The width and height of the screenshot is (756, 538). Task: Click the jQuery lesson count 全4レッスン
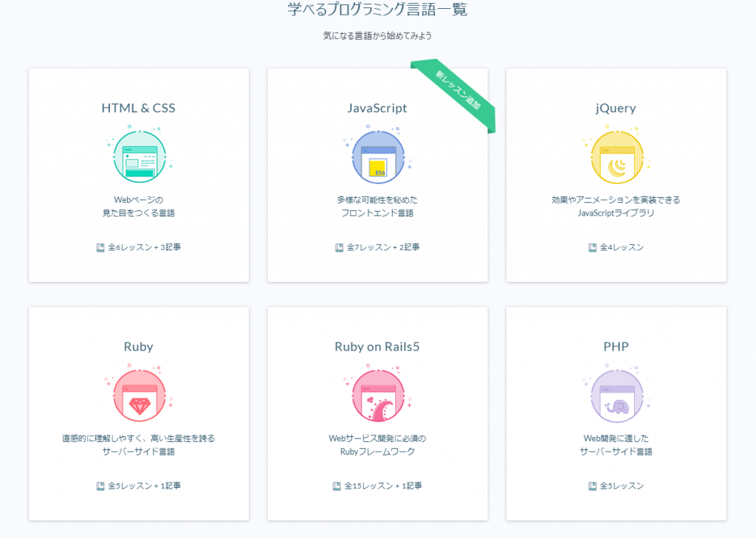pos(622,247)
